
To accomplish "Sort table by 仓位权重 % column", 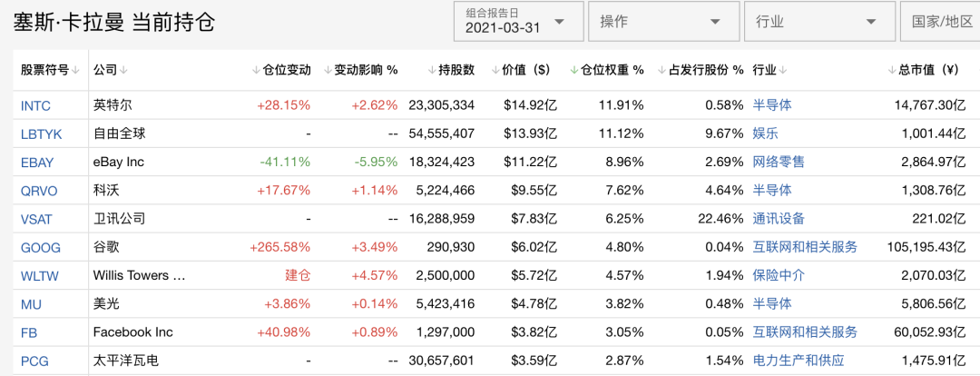I will click(x=606, y=70).
